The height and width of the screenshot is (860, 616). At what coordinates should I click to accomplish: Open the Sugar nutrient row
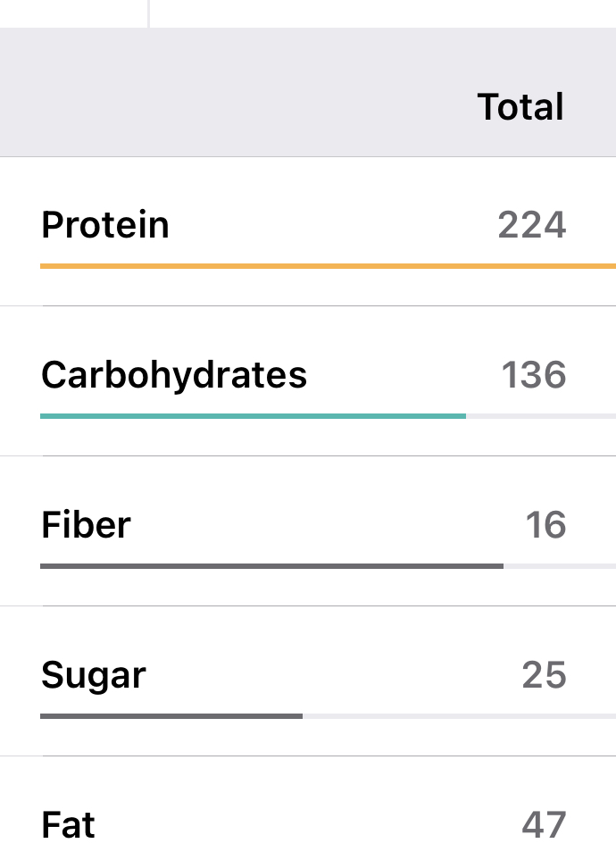coord(94,676)
